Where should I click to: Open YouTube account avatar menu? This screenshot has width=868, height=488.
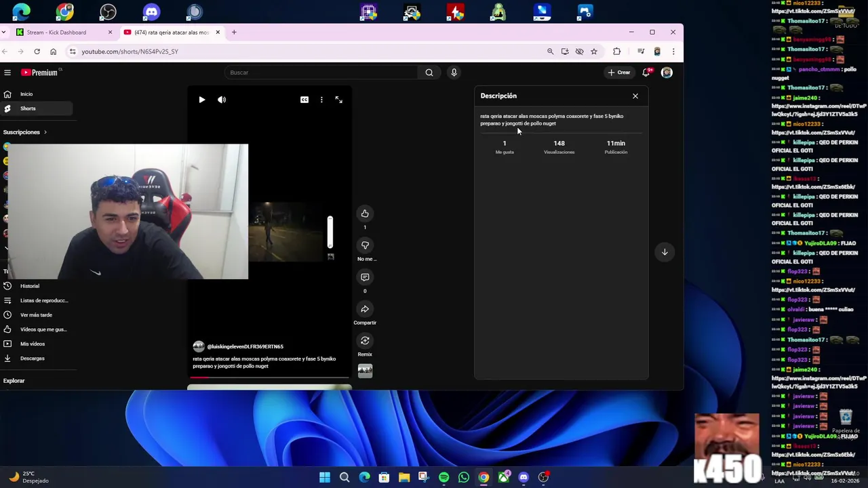pos(667,73)
